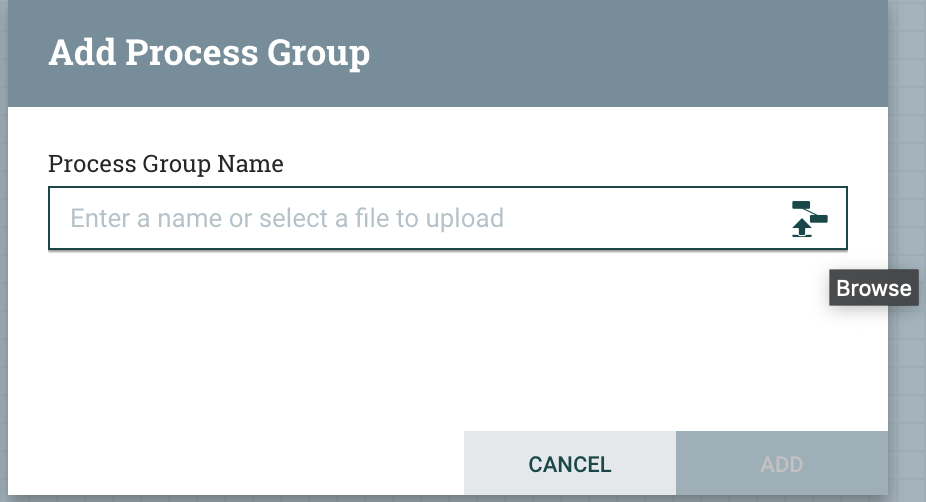Confirm the new process group with ADD
Viewport: 926px width, 502px height.
(781, 464)
